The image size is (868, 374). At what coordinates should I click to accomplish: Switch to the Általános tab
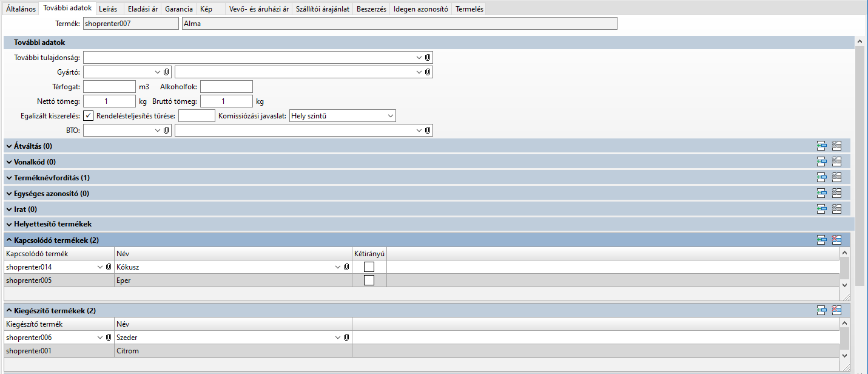[21, 9]
